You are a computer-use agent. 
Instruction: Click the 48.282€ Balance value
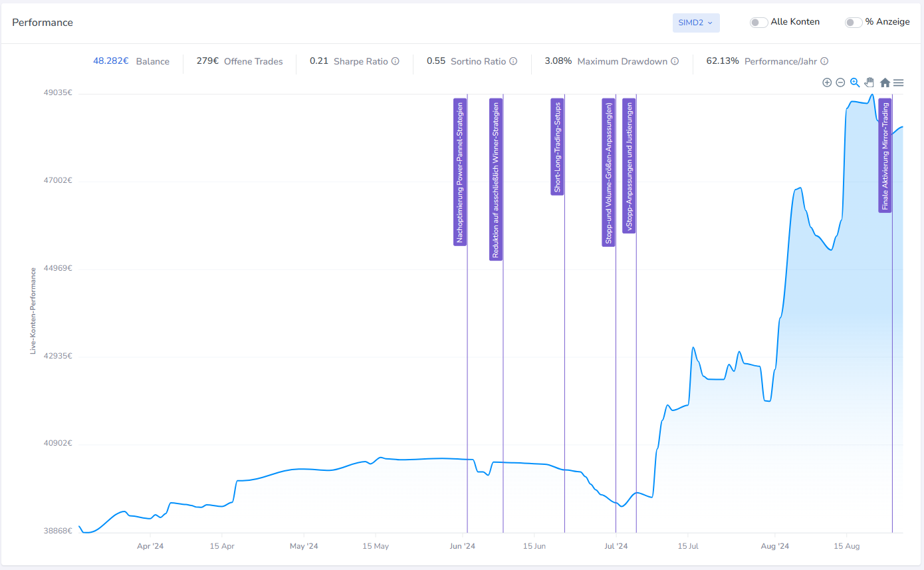[x=111, y=61]
